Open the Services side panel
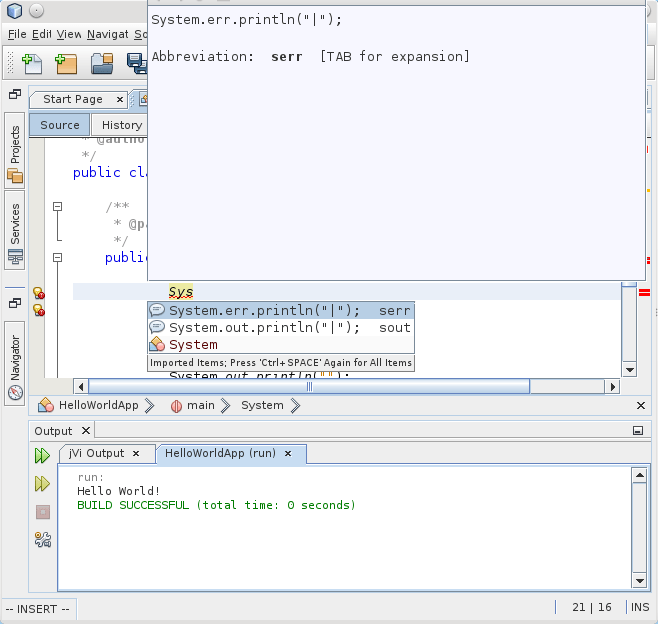The width and height of the screenshot is (658, 624). click(15, 230)
